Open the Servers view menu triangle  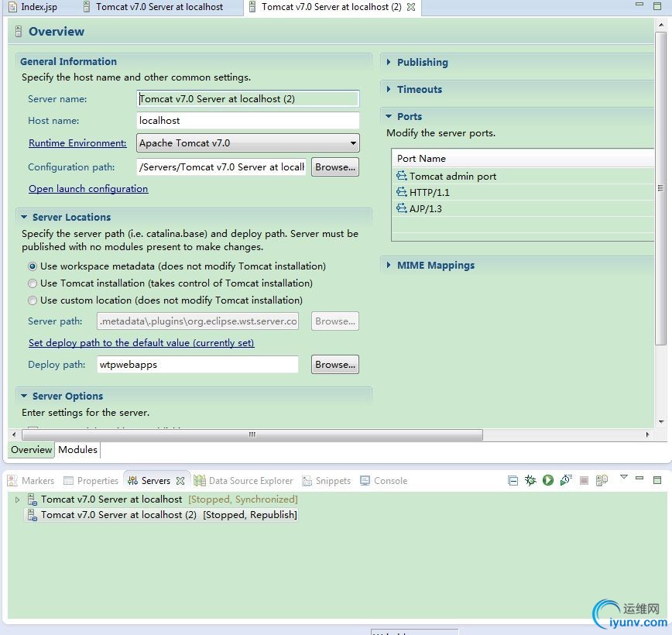pos(624,477)
